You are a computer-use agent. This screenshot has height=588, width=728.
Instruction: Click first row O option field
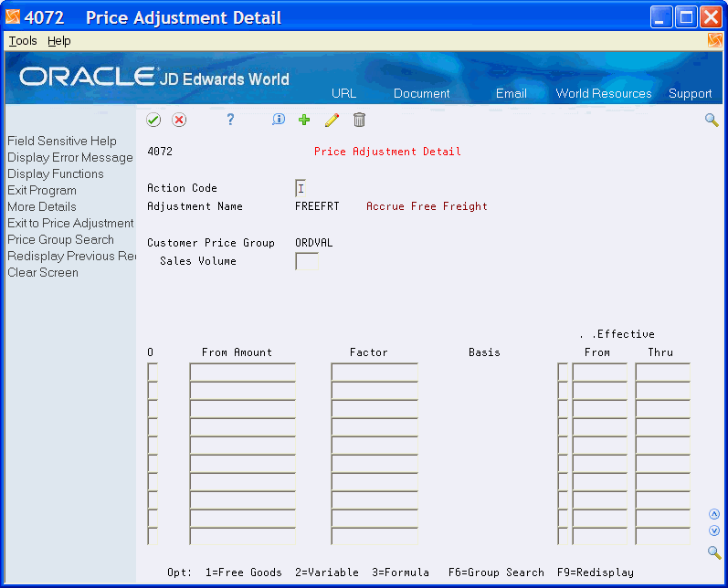pyautogui.click(x=153, y=373)
